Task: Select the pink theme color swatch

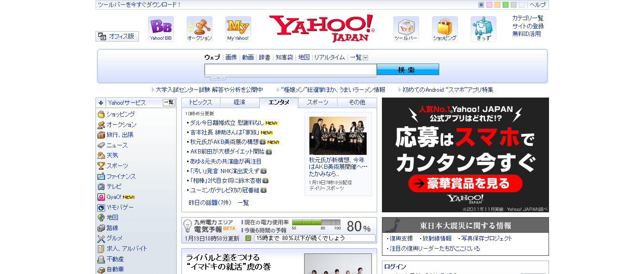Action: coord(489,5)
